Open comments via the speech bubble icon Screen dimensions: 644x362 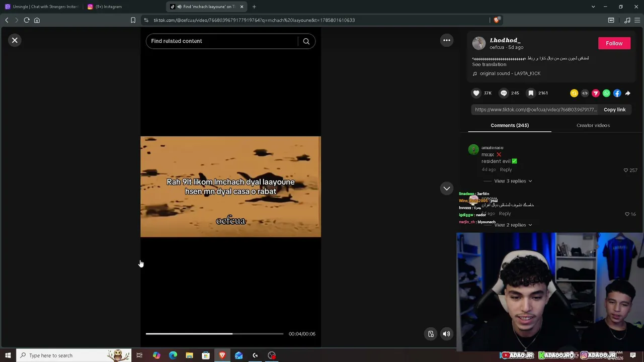pyautogui.click(x=504, y=93)
